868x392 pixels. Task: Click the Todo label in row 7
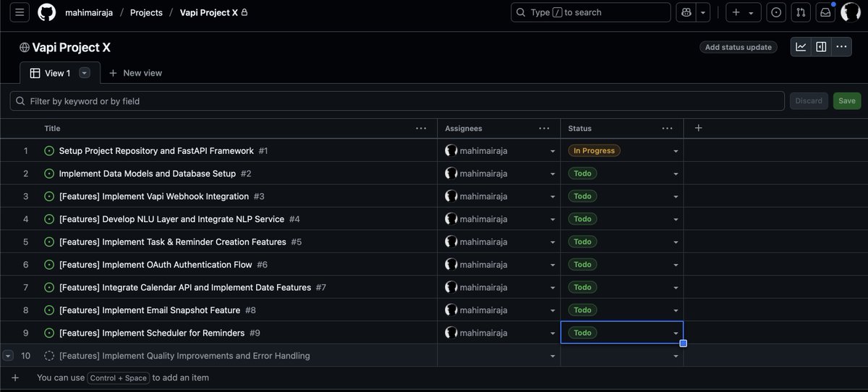[x=582, y=287]
